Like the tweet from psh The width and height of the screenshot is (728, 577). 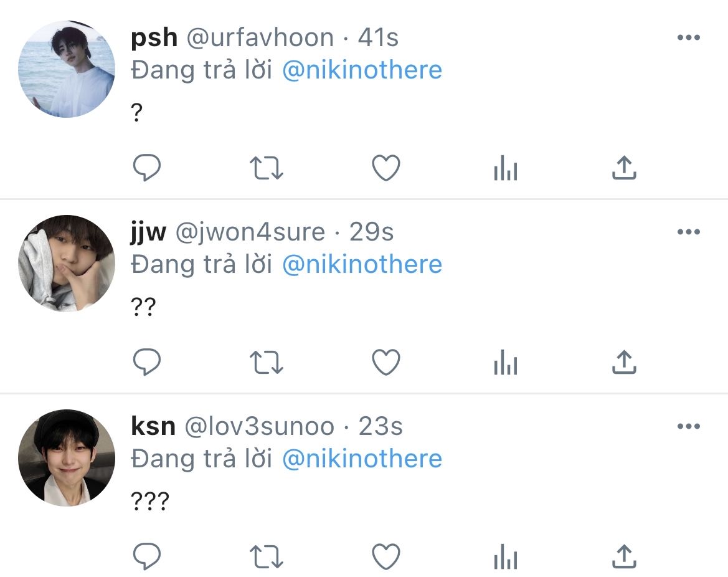[x=386, y=167]
